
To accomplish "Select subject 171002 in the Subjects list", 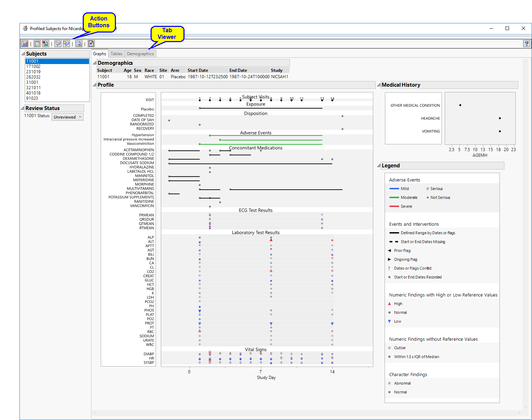I will point(33,67).
